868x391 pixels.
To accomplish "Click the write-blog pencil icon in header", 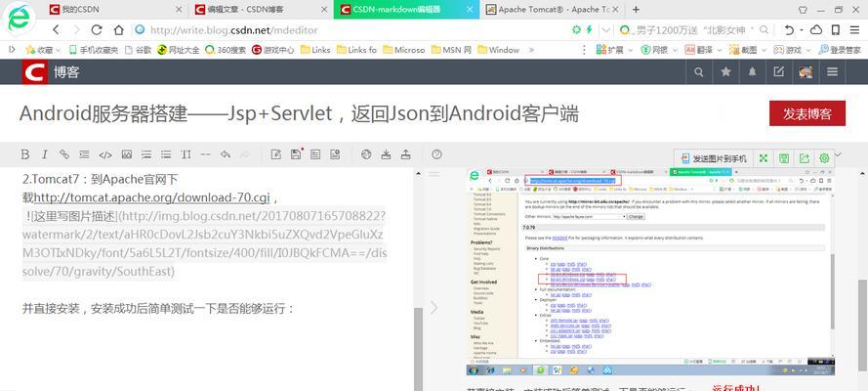I will tap(779, 72).
